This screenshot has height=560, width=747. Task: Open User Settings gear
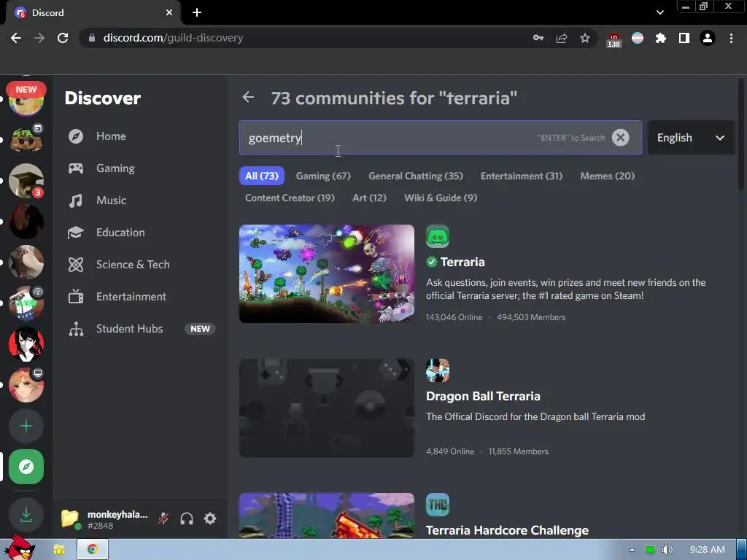click(x=210, y=518)
